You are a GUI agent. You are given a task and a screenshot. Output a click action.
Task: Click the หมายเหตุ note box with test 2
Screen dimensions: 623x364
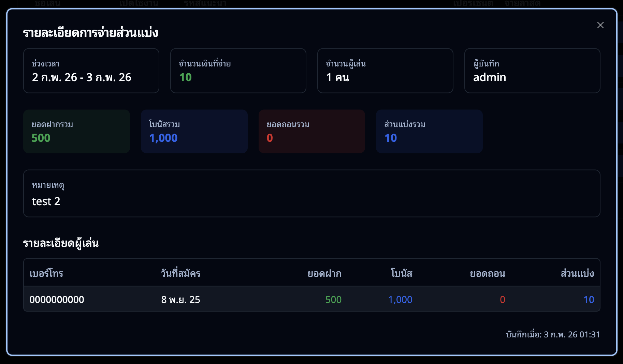point(311,194)
